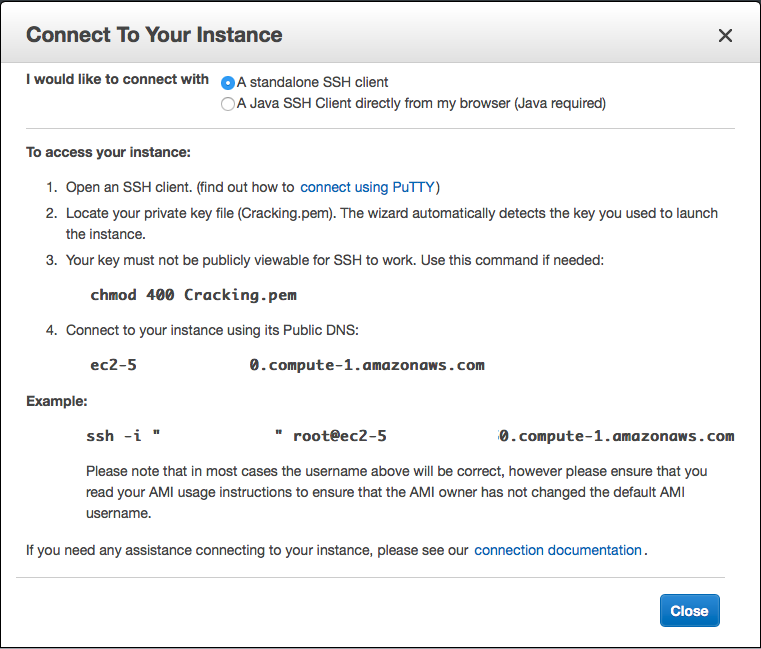
Task: Click the 'Example:' label
Action: (57, 401)
